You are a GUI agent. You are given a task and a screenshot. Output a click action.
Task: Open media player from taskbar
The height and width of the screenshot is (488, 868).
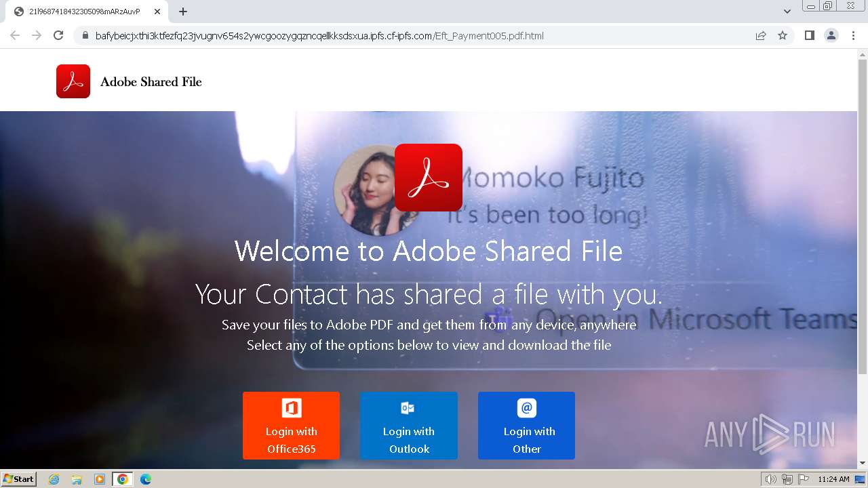(x=100, y=479)
